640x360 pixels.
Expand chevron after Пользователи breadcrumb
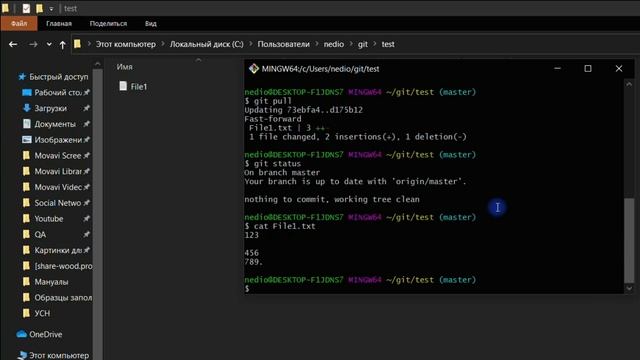coord(317,44)
